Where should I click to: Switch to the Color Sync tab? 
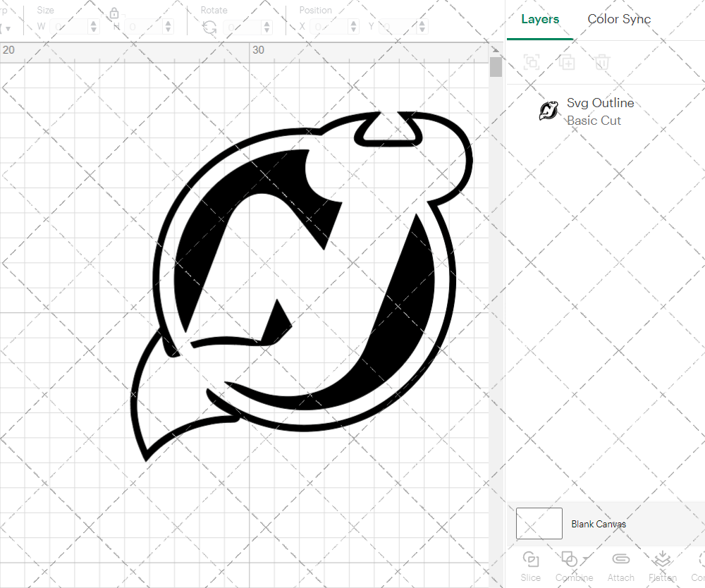click(619, 19)
